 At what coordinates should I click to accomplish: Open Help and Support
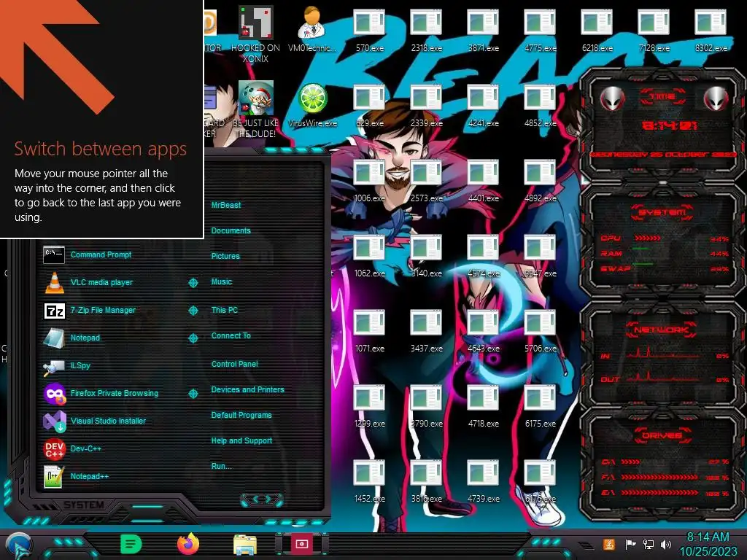click(241, 441)
